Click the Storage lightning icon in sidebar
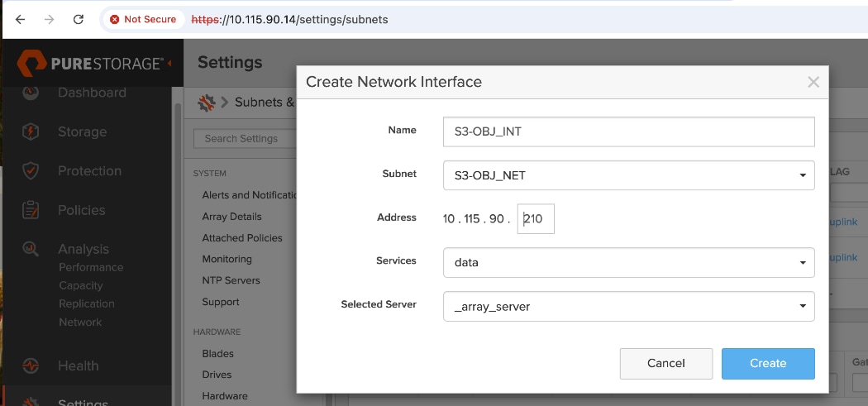Image resolution: width=868 pixels, height=406 pixels. click(31, 131)
